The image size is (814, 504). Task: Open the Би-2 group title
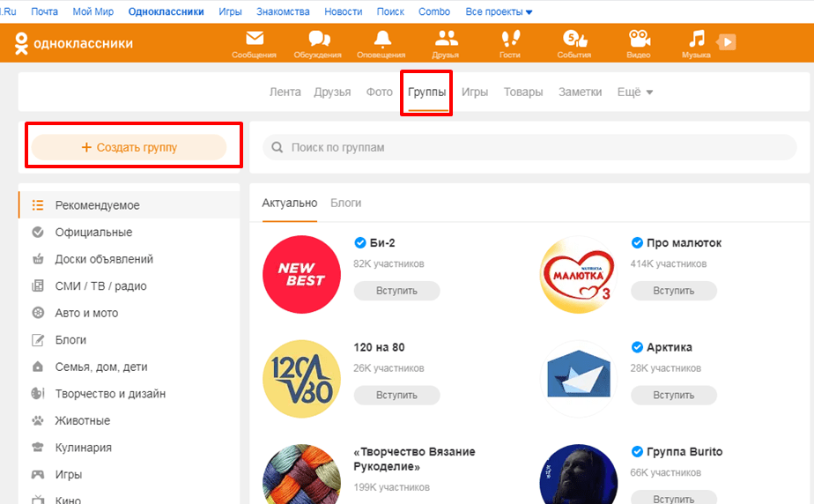(x=382, y=242)
